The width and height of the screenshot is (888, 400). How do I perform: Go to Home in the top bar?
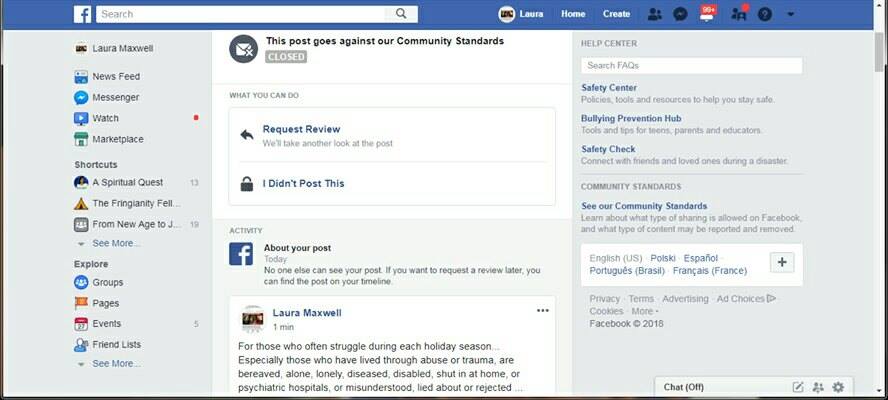click(573, 14)
